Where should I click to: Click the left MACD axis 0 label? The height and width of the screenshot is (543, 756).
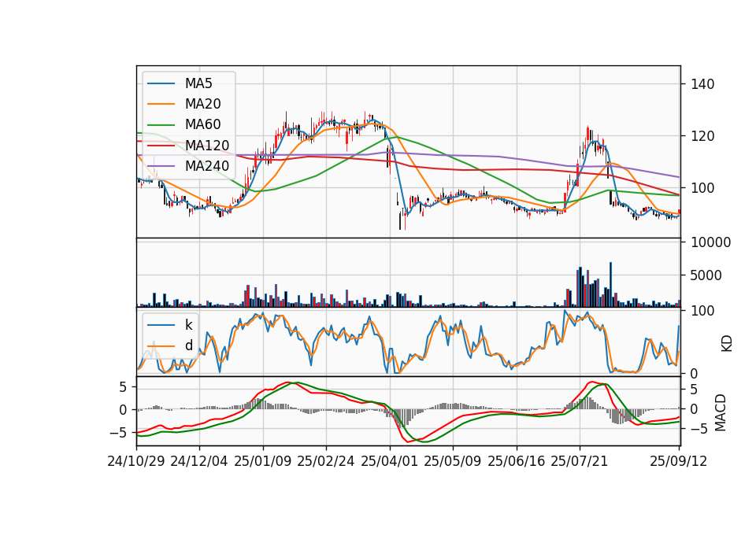pyautogui.click(x=123, y=410)
